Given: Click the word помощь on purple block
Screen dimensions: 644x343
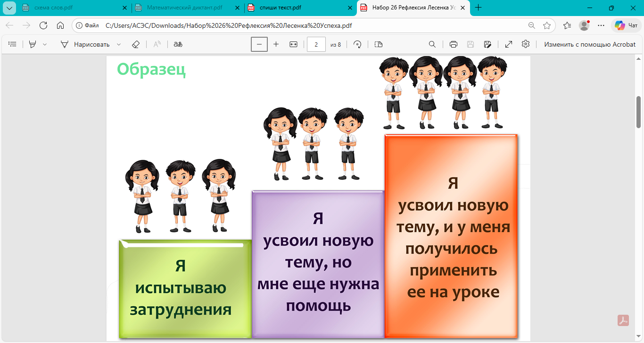Looking at the screenshot, I should 319,306.
